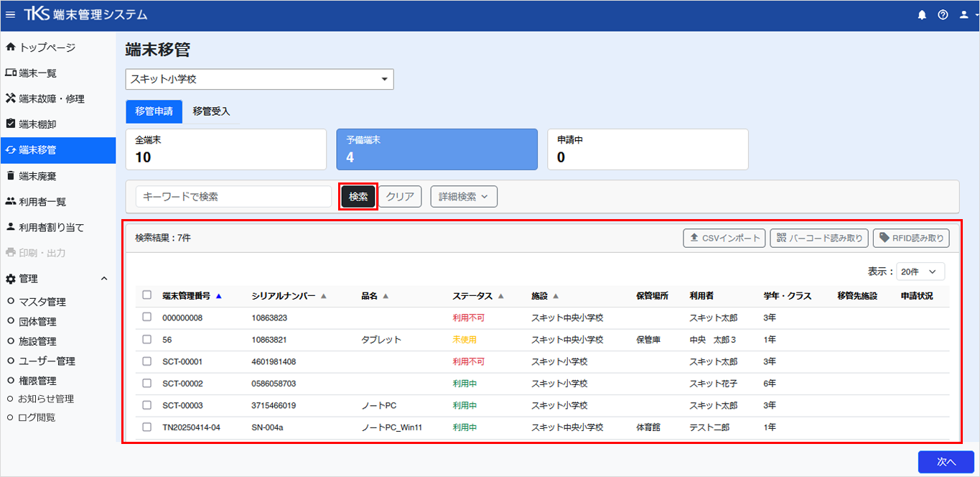Expand the 詳細検索 options
Viewport: 980px width, 477px height.
464,197
